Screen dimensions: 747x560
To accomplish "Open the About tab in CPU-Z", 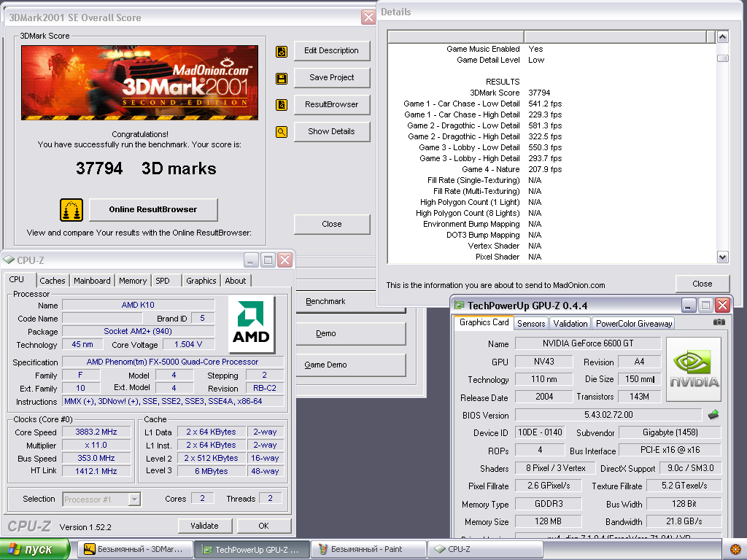I will click(236, 281).
